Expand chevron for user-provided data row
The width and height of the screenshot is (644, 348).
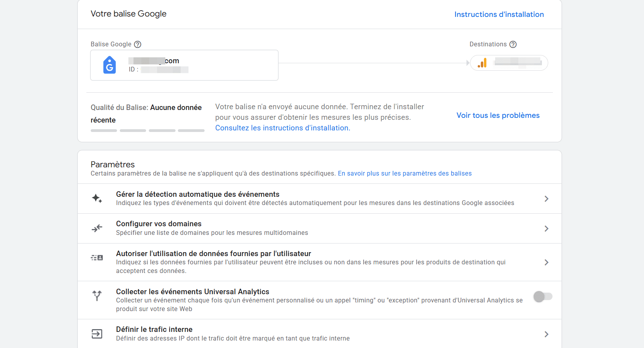point(546,262)
